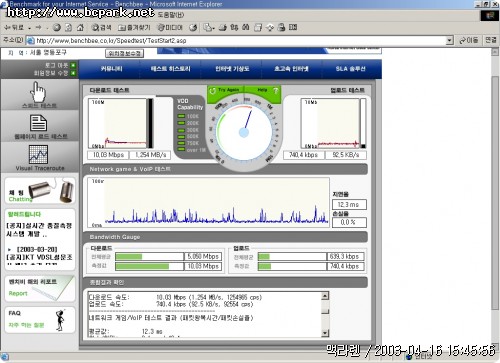Click the '100K' VOD capability indicator
Screen dimensions: 500x363
click(x=188, y=116)
